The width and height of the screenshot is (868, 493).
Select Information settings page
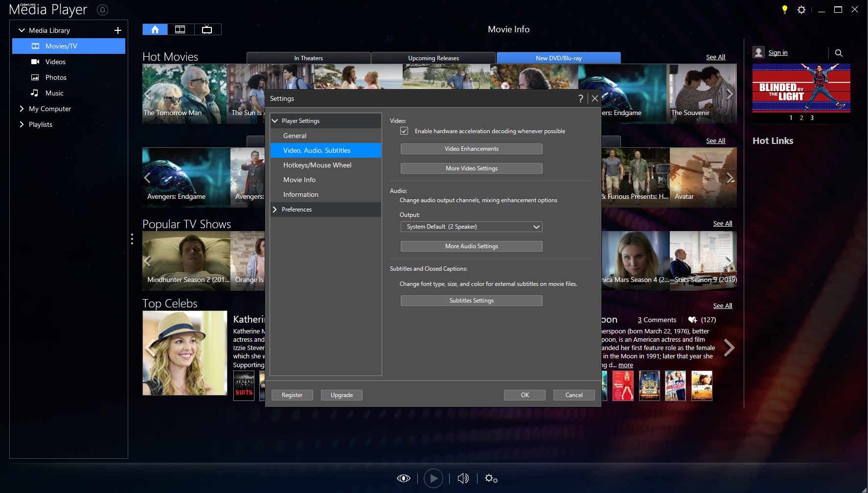[x=325, y=194]
